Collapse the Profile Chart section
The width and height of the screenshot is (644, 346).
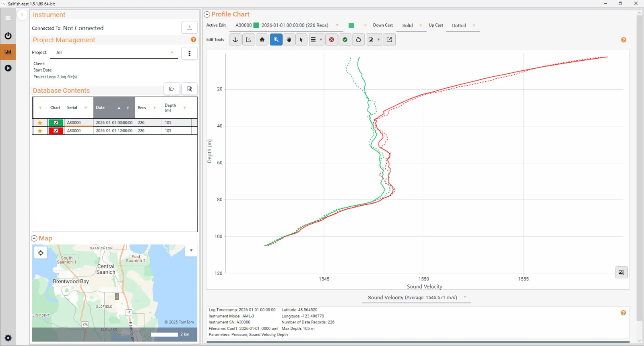[207, 14]
